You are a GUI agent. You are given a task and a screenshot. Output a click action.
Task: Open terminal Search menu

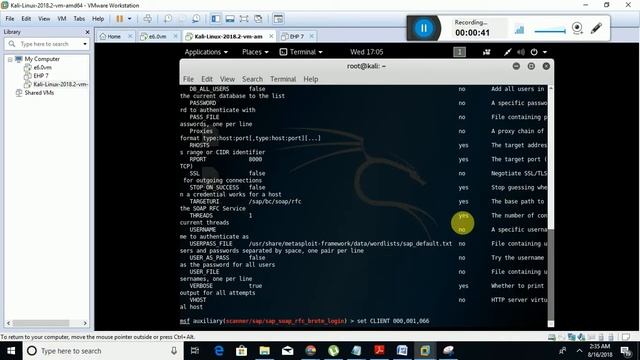(252, 79)
